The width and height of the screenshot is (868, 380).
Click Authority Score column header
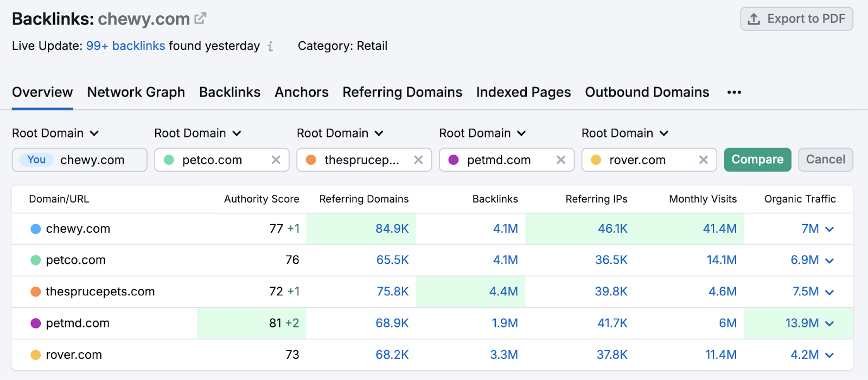261,199
